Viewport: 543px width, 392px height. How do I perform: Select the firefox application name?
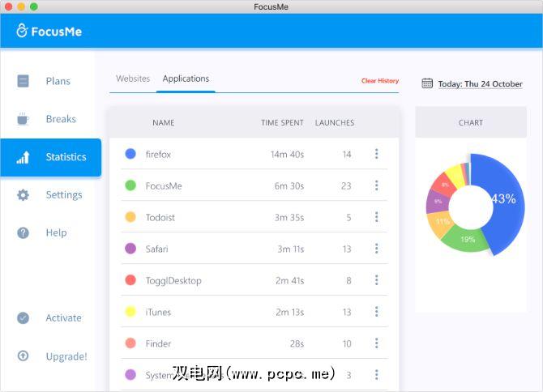pyautogui.click(x=158, y=155)
